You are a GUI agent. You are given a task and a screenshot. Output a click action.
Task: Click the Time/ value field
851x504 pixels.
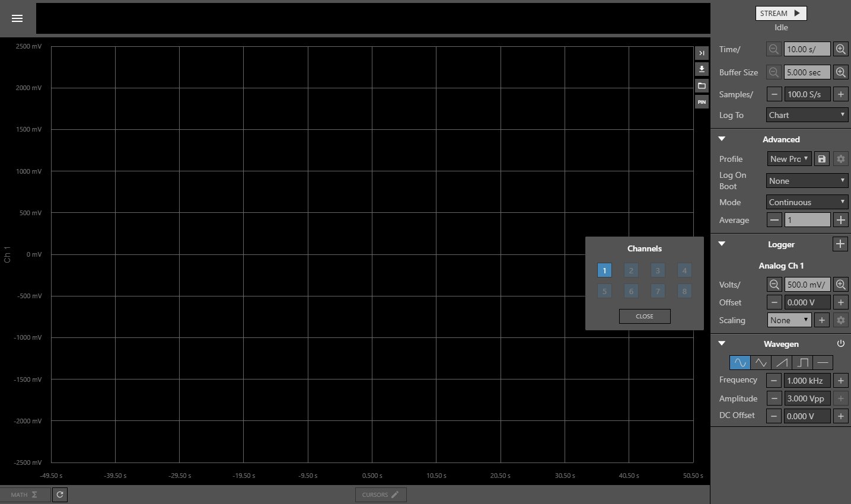click(x=807, y=49)
